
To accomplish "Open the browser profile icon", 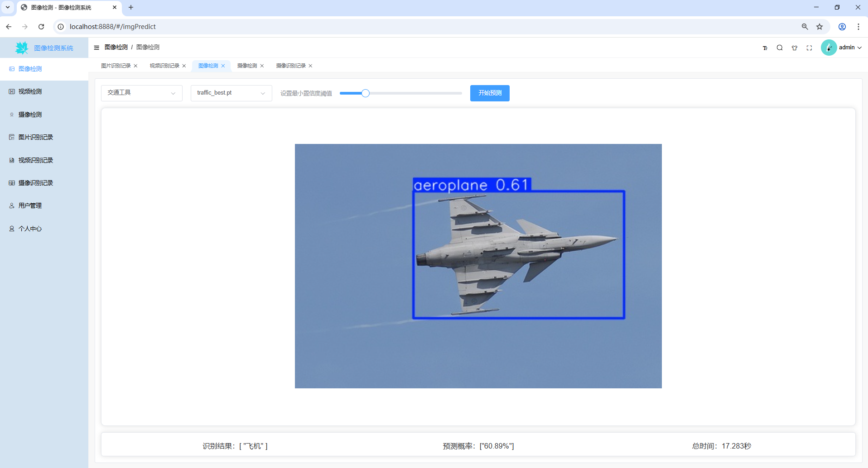I will point(842,27).
